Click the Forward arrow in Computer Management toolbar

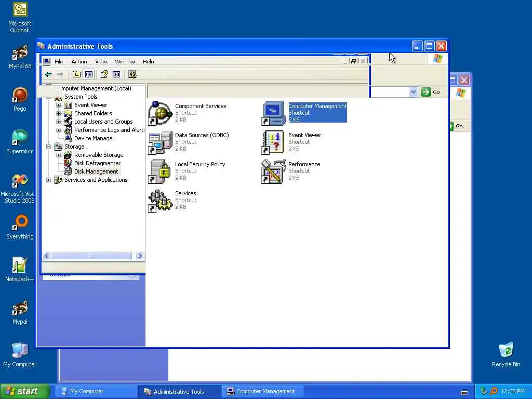click(x=60, y=74)
